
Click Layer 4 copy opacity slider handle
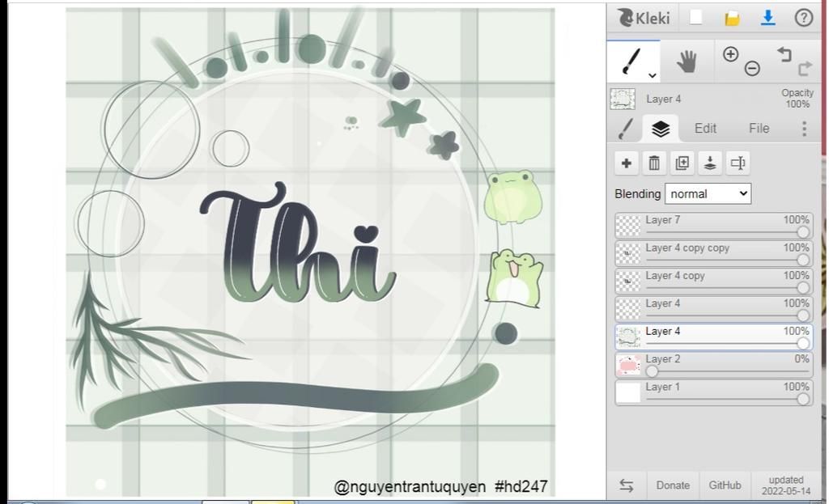point(803,287)
